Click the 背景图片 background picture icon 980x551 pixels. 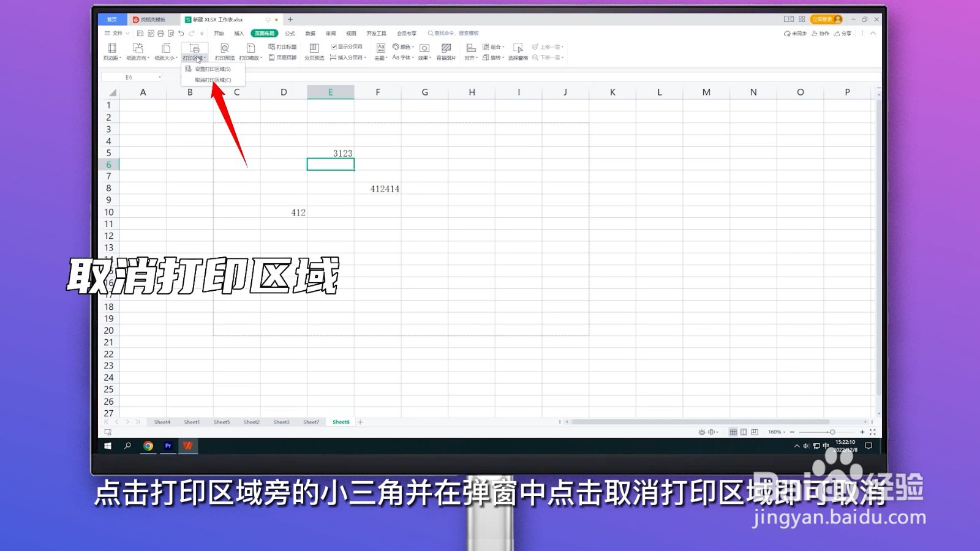click(x=446, y=48)
